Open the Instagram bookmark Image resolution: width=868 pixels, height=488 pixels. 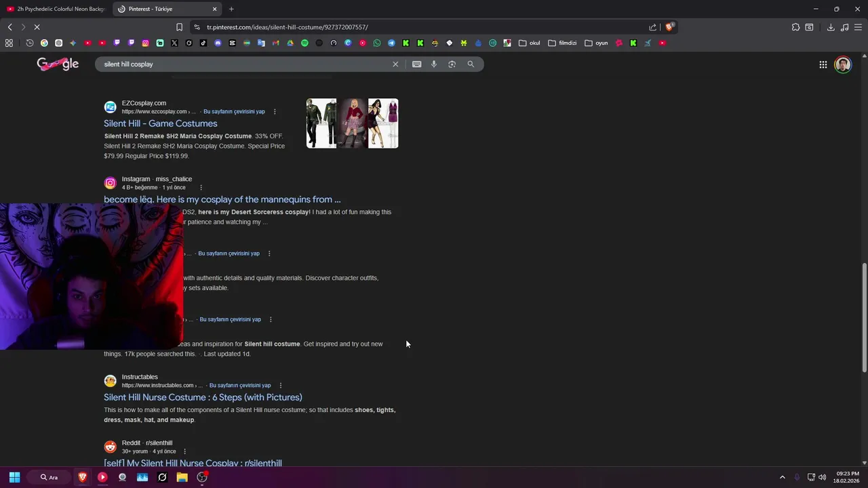(x=145, y=43)
